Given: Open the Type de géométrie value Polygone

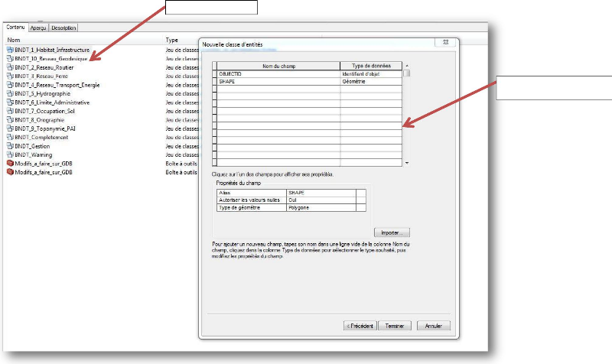Looking at the screenshot, I should point(321,207).
